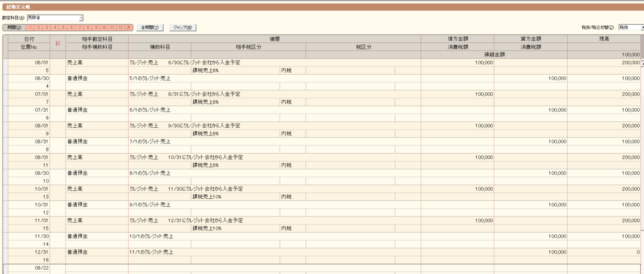This screenshot has width=644, height=274.
Task: Click summary '6/1のクレジット売上'
Action: point(150,110)
